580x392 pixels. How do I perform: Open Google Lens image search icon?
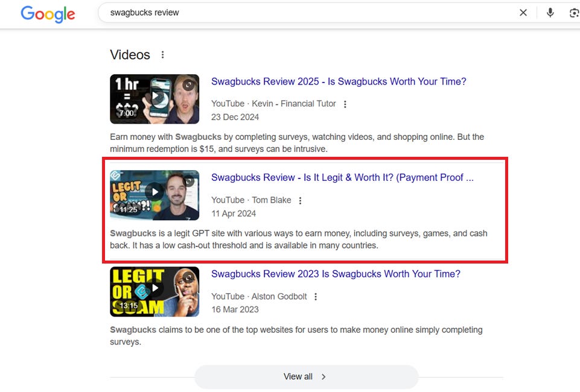pyautogui.click(x=575, y=13)
